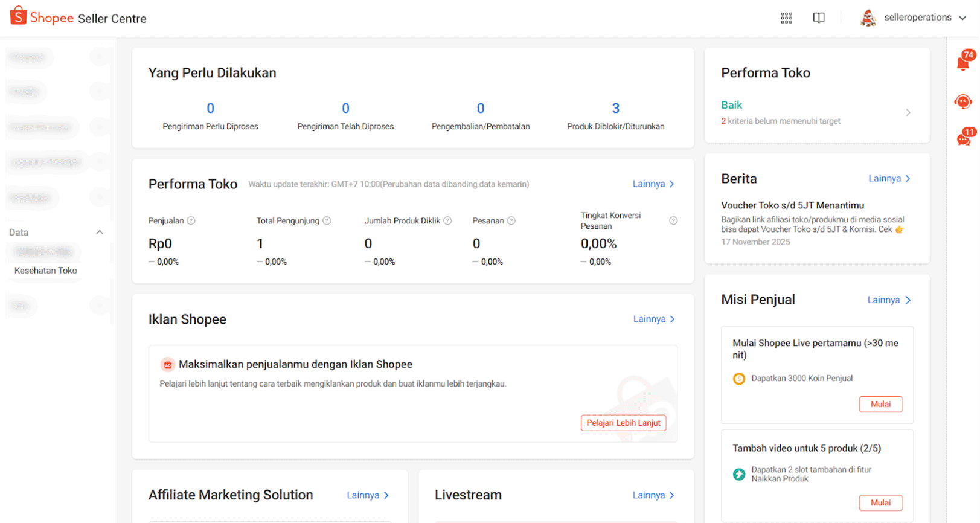Expand the selleroperations account dropdown

point(962,18)
